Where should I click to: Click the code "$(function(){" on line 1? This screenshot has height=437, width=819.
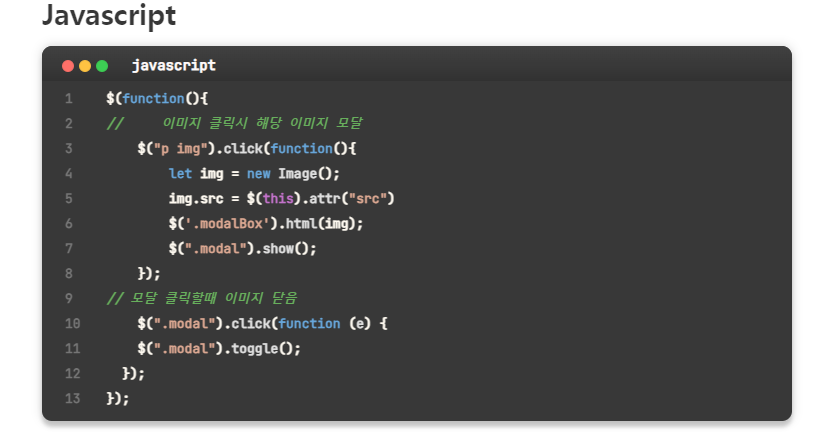(157, 99)
